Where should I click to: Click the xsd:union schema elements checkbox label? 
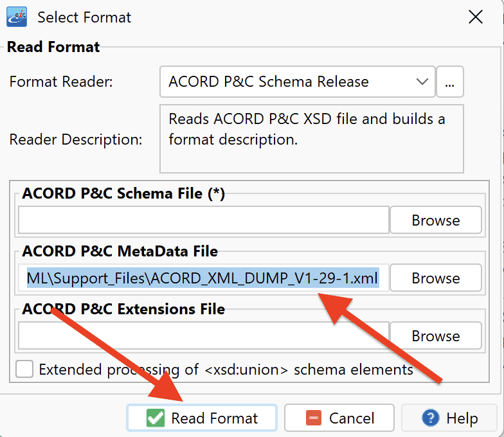pos(226,370)
